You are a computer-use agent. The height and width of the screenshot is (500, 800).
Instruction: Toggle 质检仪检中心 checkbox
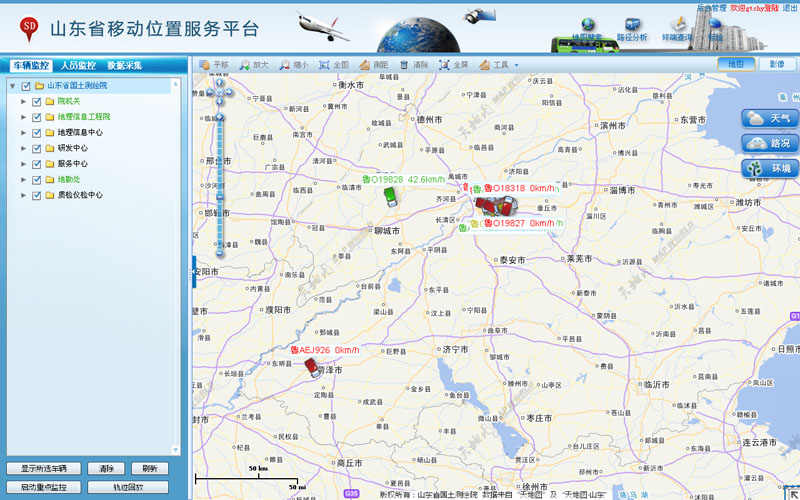(36, 195)
